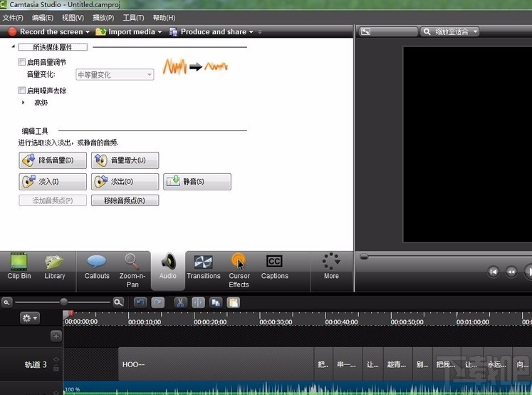Viewport: 532px width, 395px height.
Task: Toggle 轨道 3 visibility eye
Action: tap(56, 359)
